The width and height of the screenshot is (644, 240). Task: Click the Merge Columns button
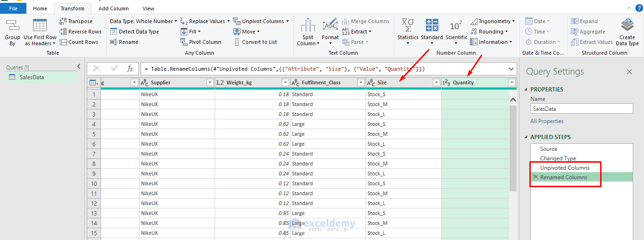[366, 21]
